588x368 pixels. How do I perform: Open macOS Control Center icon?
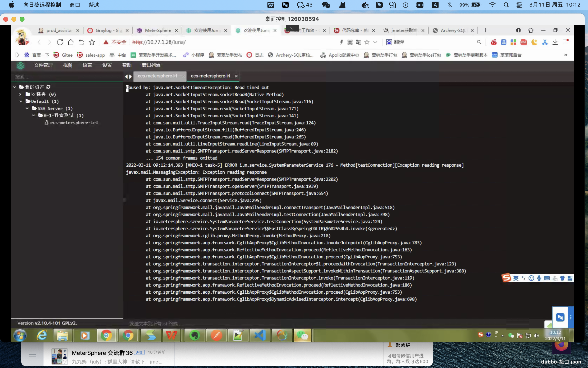coord(519,5)
